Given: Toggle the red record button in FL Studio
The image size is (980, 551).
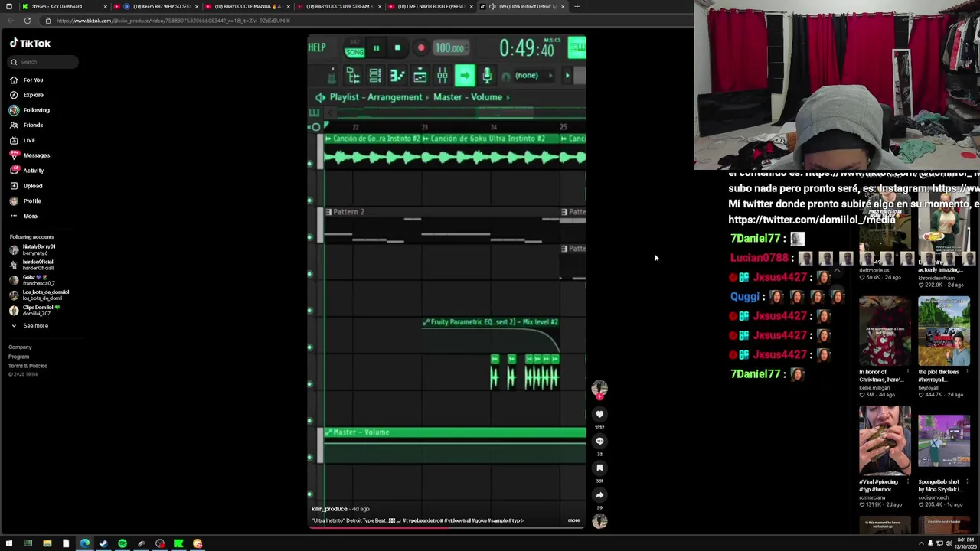Looking at the screenshot, I should point(420,48).
